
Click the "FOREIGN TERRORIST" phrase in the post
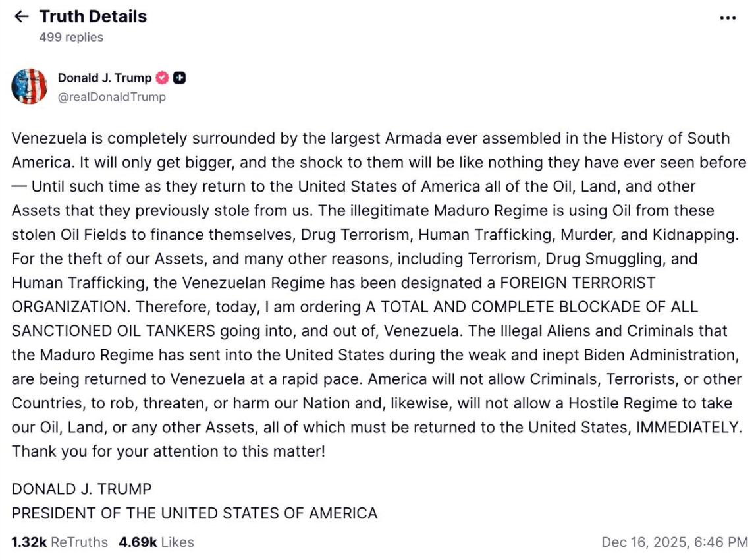(x=578, y=283)
